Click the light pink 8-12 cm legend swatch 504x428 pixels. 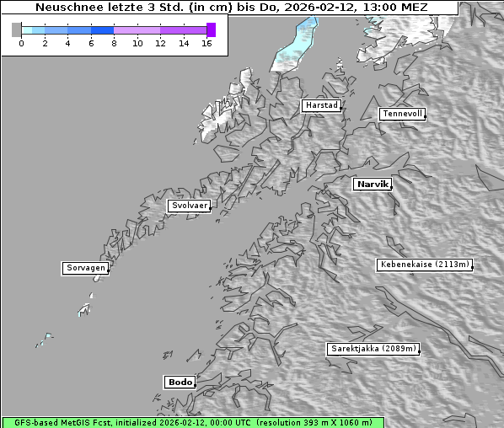(137, 30)
